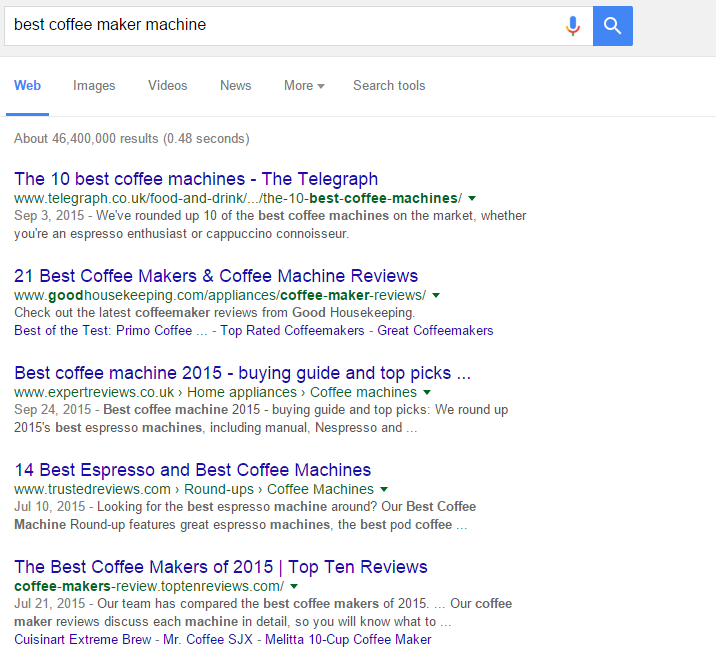
Task: Open 'The Best Coffee Makers of 2015 | Top Ten Reviews'
Action: 221,567
